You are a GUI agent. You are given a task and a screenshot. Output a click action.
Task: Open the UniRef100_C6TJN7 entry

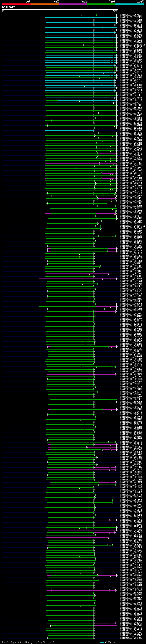tap(131, 221)
